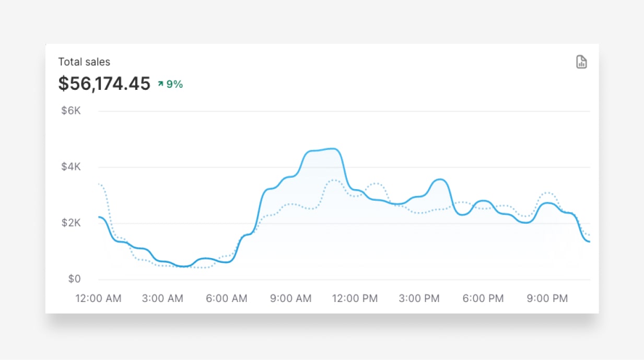The image size is (644, 360).
Task: Click the 12:00 AM x-axis label
Action: 98,298
